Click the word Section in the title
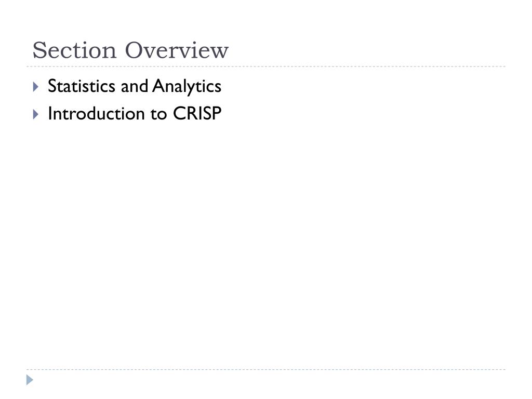The height and width of the screenshot is (399, 532). coord(75,50)
